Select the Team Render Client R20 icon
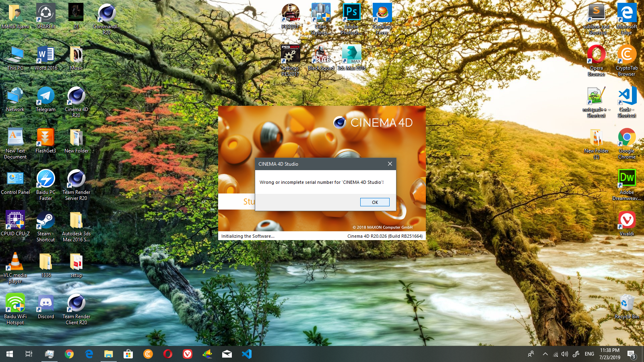Screen dimensions: 644x362 coord(76,309)
